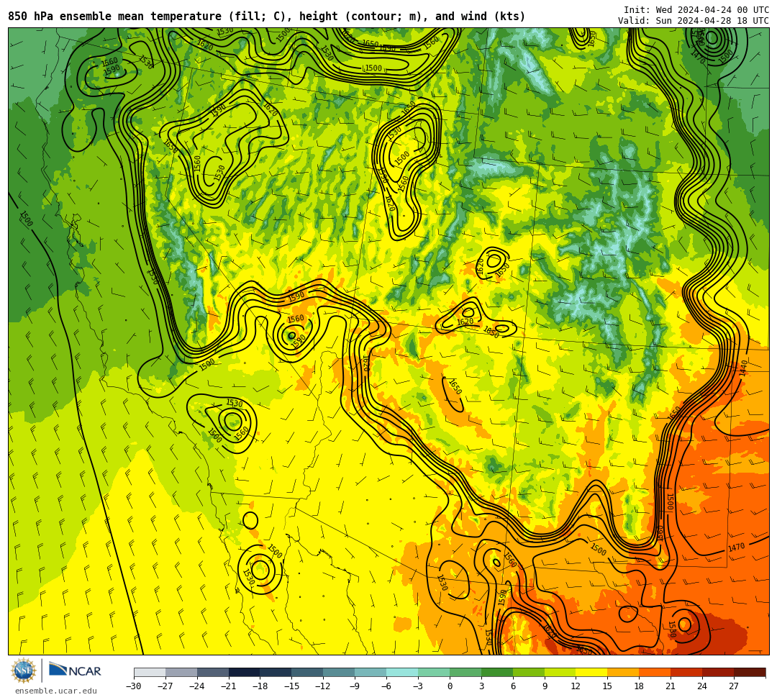
Task: Pick the colorbar swatch between 9 and 12
Action: coord(560,672)
